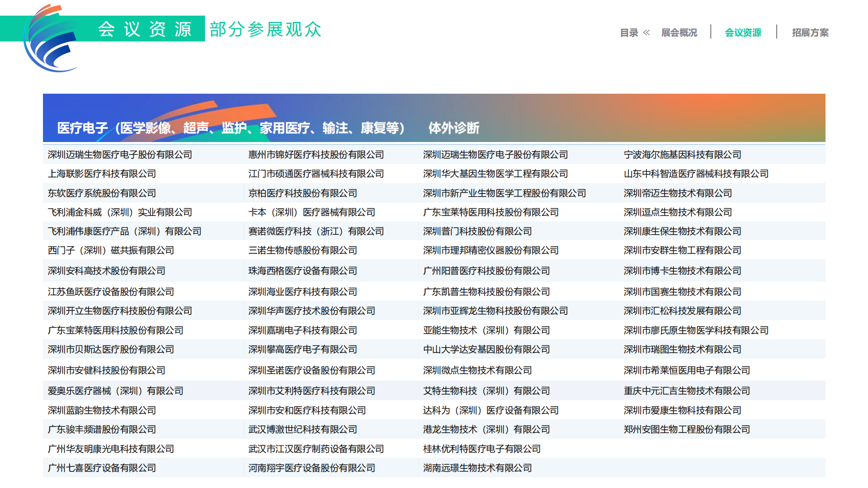Select 珠海西格医疗设备有限公司 entry
The height and width of the screenshot is (488, 868).
coord(302,271)
